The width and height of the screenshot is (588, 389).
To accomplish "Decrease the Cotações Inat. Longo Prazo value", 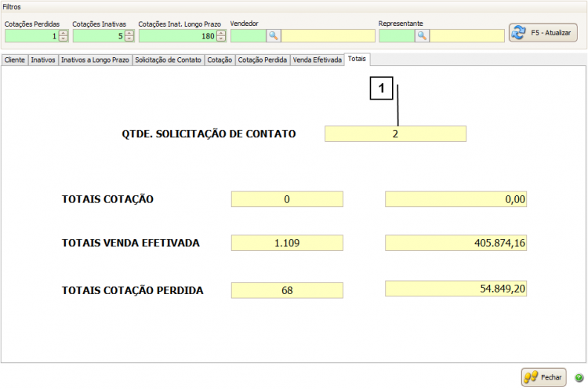I will pos(221,39).
